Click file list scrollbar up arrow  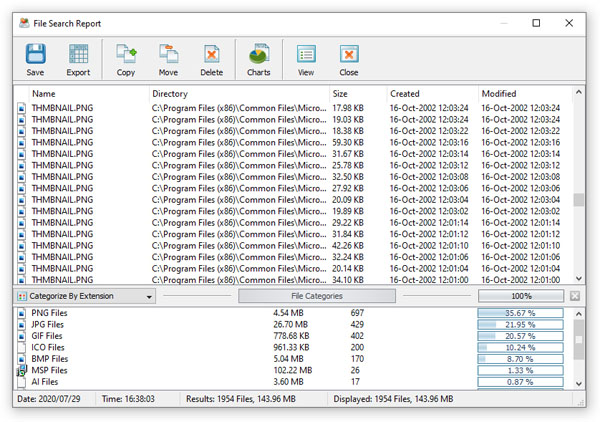pos(579,92)
